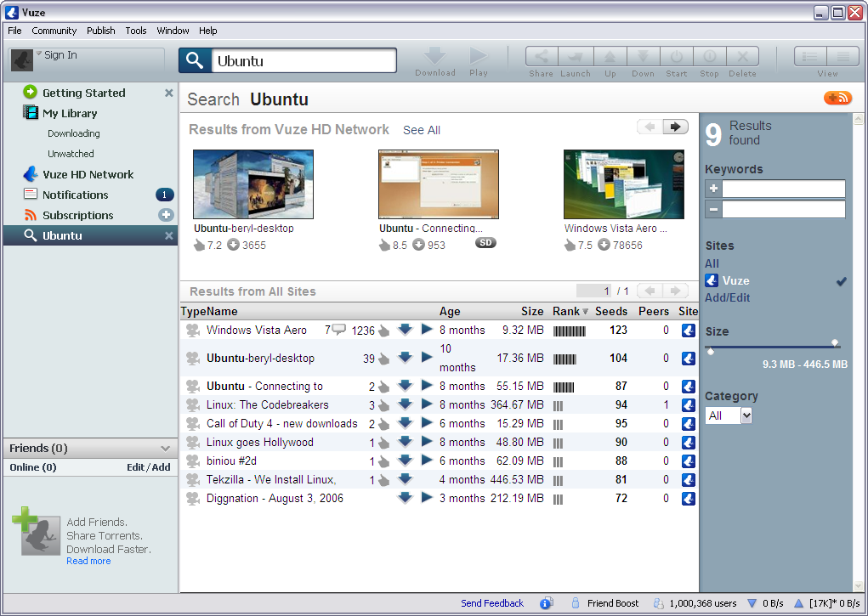Click the Start toolbar icon
868x616 pixels.
(x=677, y=56)
